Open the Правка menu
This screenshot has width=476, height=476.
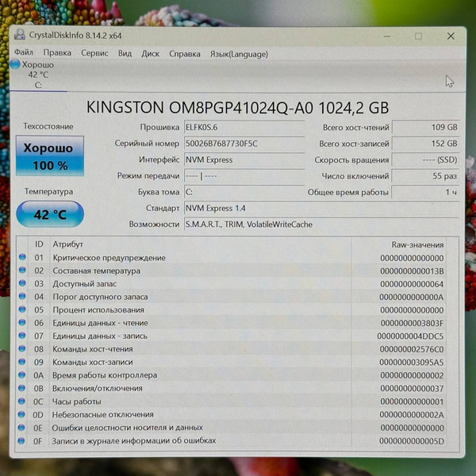click(57, 53)
